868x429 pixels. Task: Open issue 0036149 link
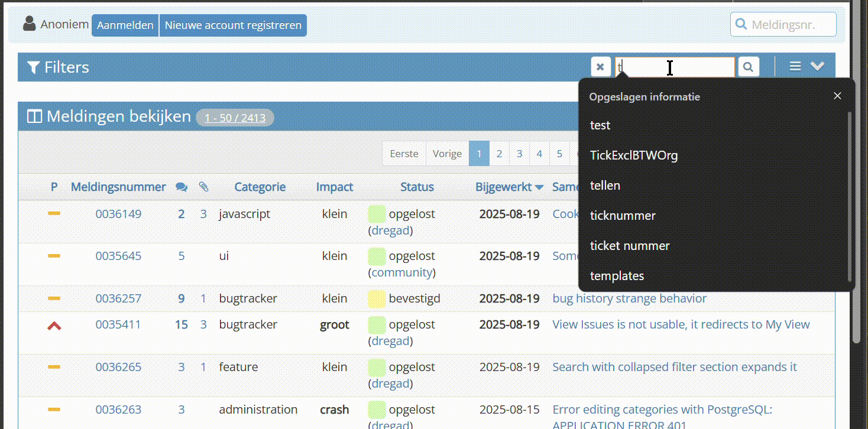tap(118, 214)
